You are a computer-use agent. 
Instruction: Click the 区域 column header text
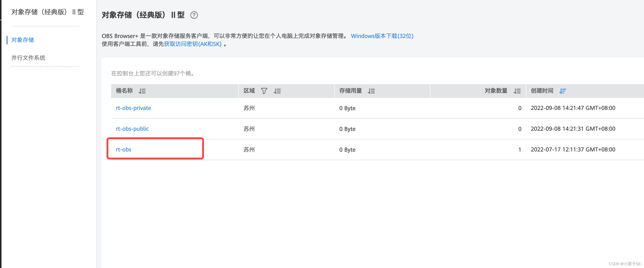coord(249,91)
